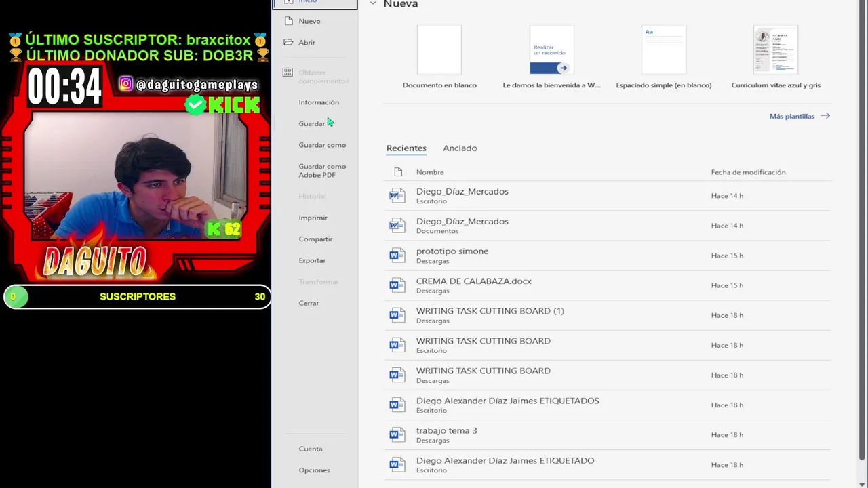868x488 pixels.
Task: Click Word icon beside prototipo simone
Action: [397, 256]
